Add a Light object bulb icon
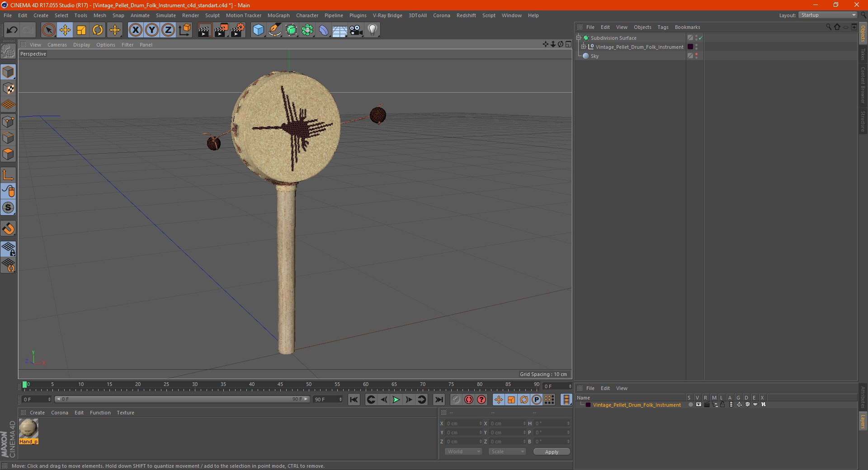The height and width of the screenshot is (470, 868). [373, 30]
